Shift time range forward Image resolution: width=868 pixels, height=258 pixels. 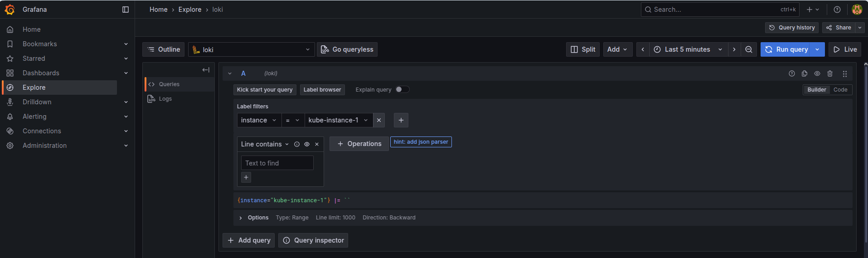734,49
